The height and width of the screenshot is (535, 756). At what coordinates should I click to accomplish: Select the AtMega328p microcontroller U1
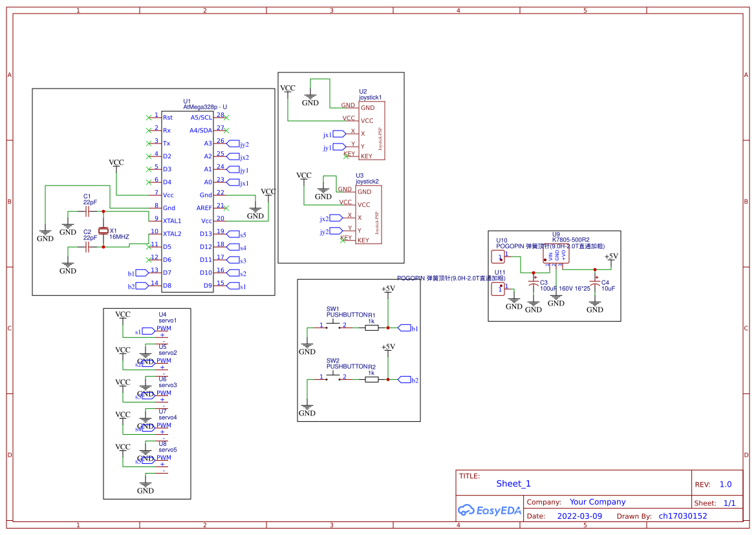click(x=188, y=200)
